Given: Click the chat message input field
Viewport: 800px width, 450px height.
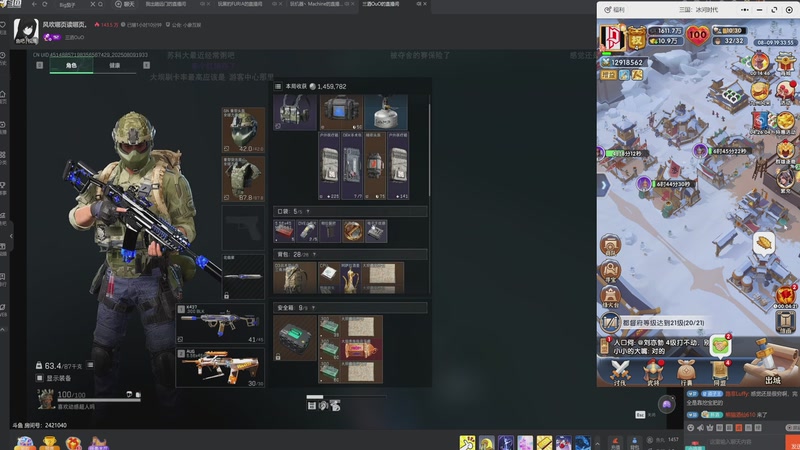Looking at the screenshot, I should click(x=746, y=442).
